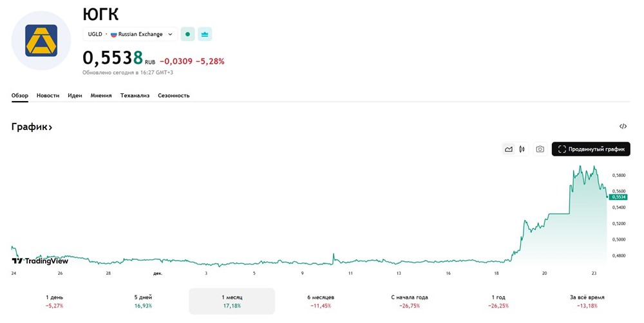
Task: Switch to the Теханализ tab
Action: (135, 95)
